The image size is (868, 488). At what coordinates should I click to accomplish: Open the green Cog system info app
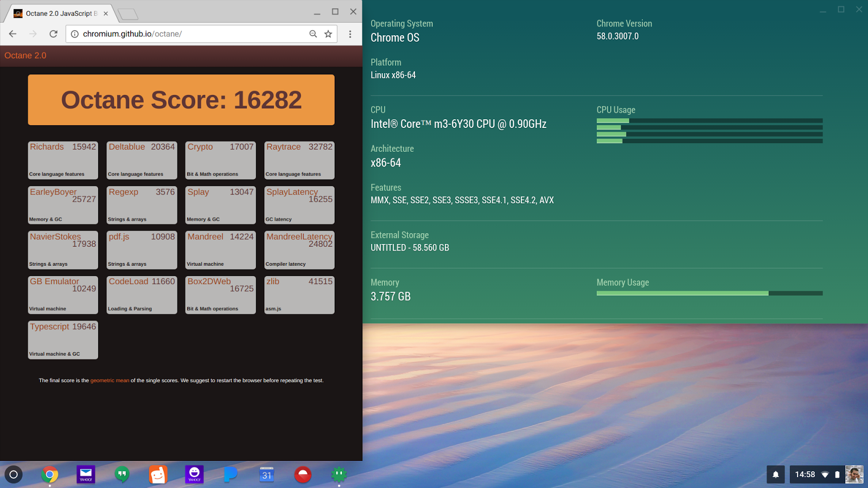tap(339, 474)
